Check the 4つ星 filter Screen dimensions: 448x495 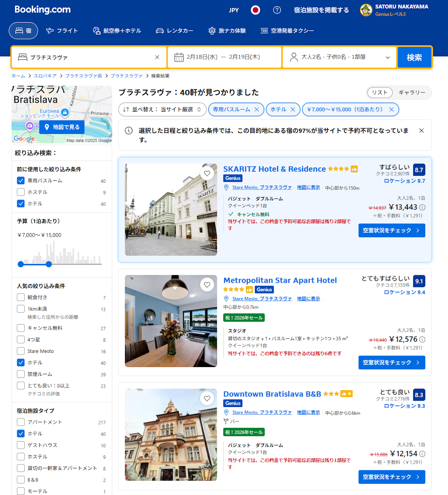pos(21,339)
